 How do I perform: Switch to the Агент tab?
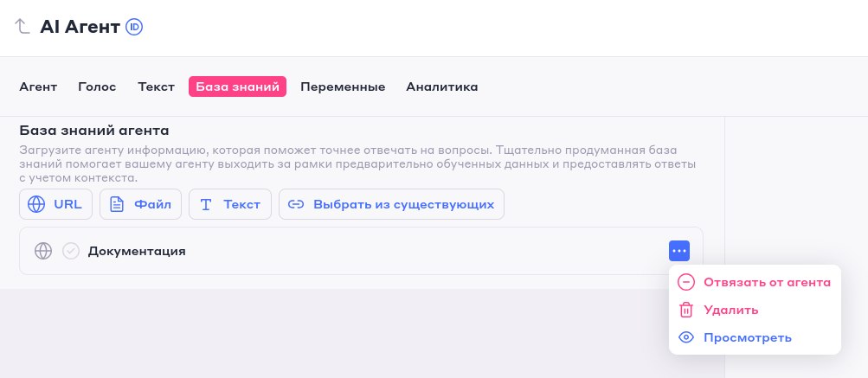click(x=38, y=86)
